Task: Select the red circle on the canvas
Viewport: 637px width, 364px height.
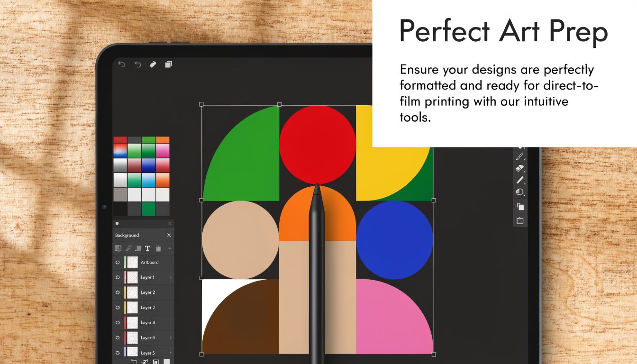Action: (x=317, y=145)
